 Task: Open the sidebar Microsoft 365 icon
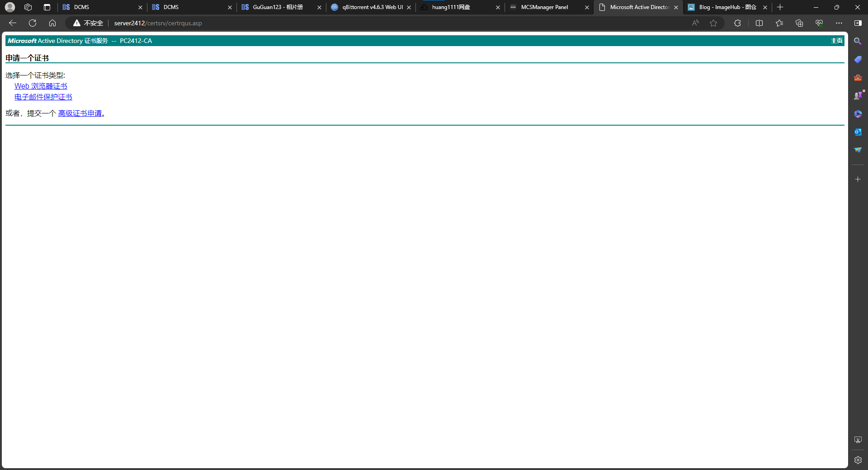[x=858, y=114]
